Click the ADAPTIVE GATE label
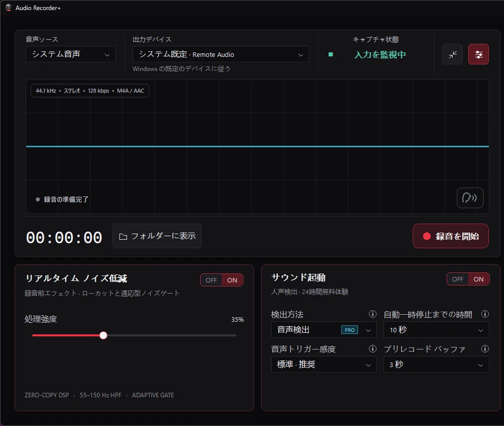Screen dimensions: 504x426 153,395
